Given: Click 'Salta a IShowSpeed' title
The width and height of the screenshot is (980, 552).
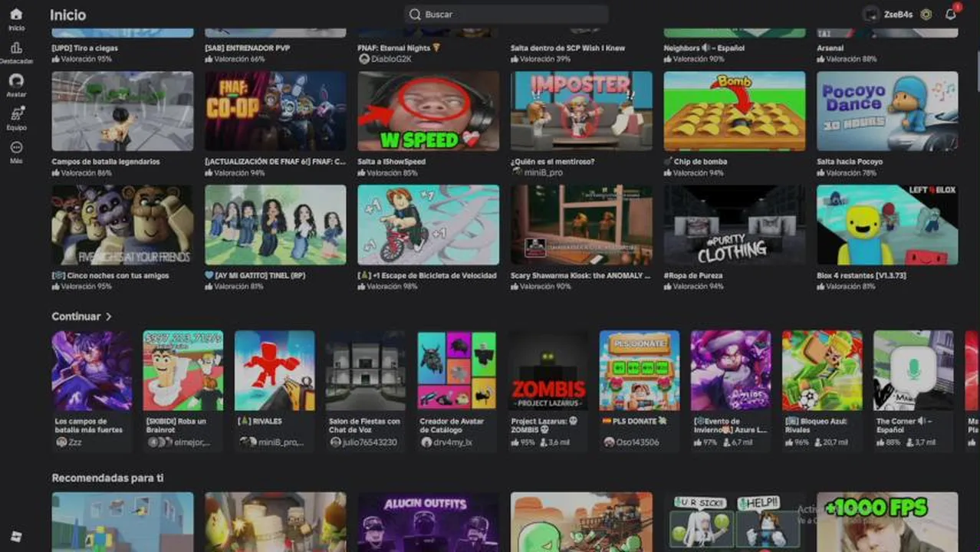Looking at the screenshot, I should (391, 162).
